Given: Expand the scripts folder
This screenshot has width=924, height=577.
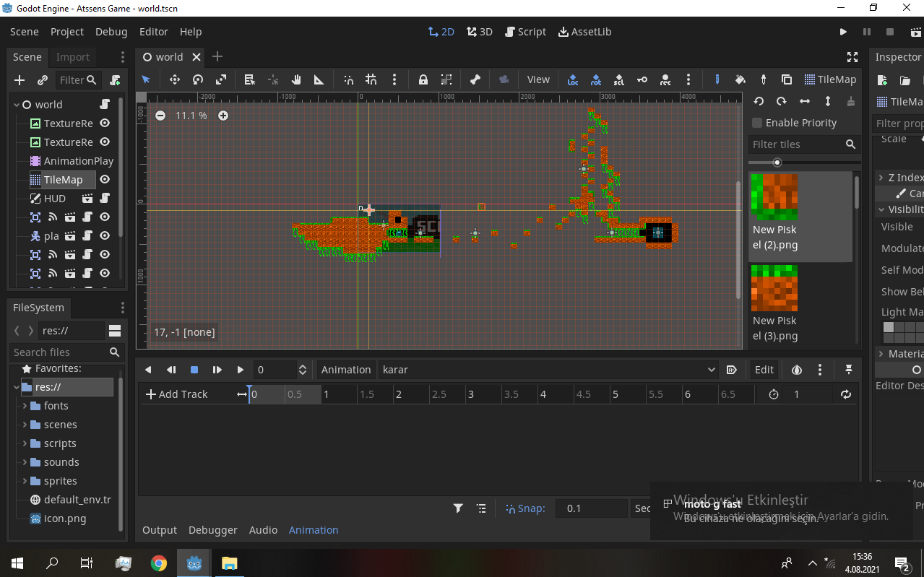Looking at the screenshot, I should coord(25,443).
